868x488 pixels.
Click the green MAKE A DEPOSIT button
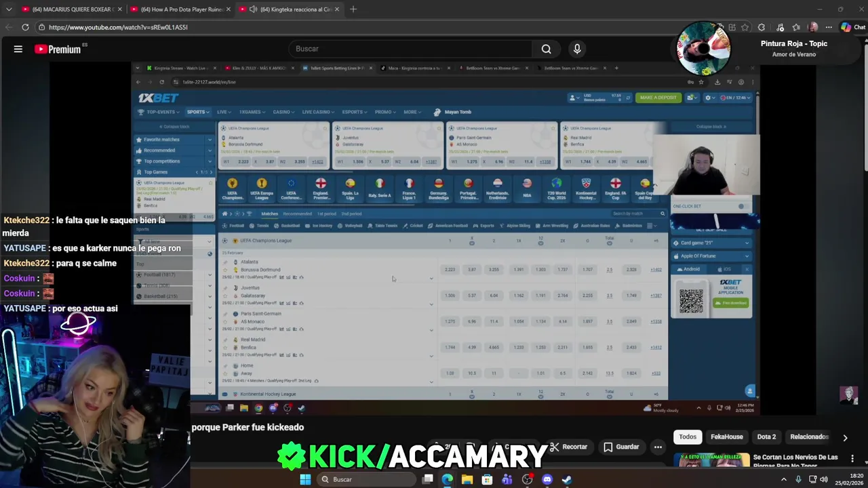click(658, 98)
